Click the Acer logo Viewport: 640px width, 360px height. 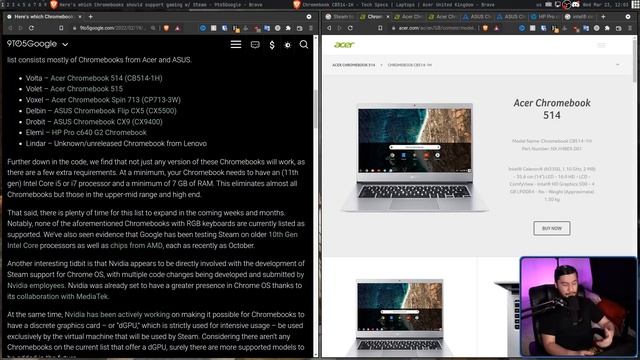(x=344, y=45)
